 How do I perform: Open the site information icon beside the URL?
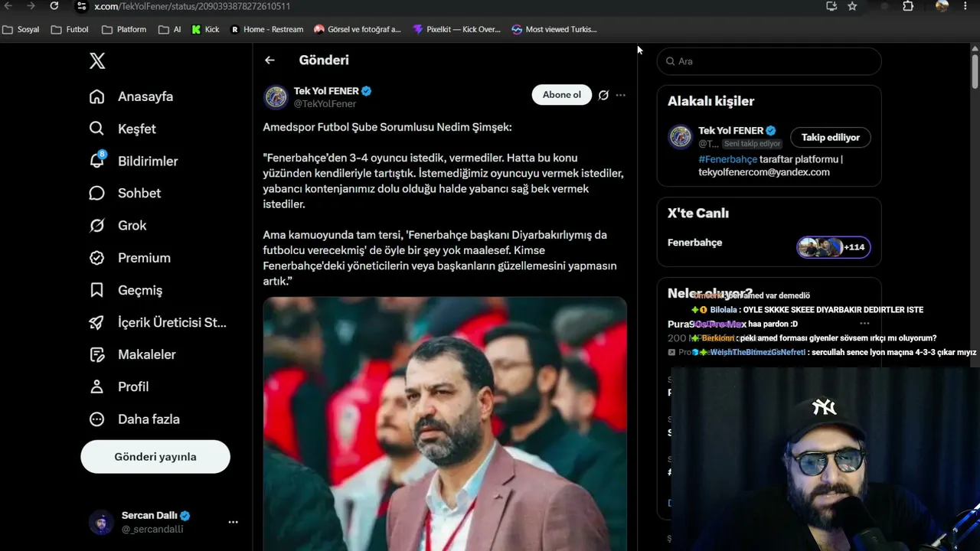pos(82,6)
